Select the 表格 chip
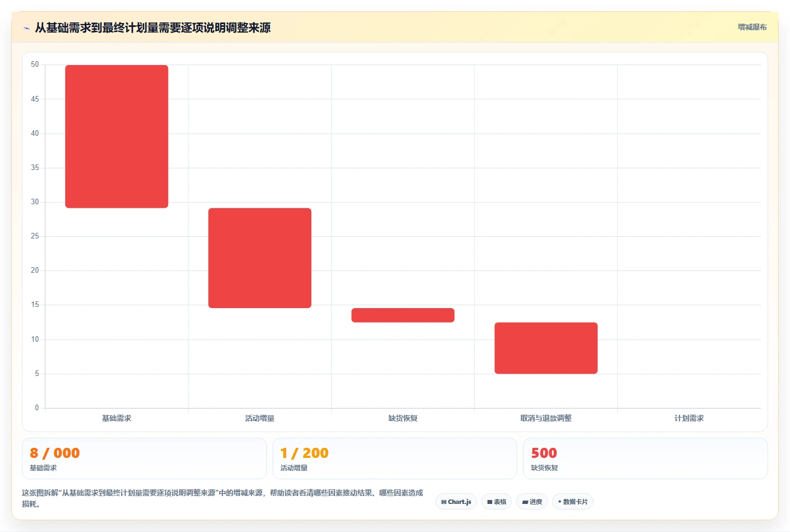 [497, 502]
